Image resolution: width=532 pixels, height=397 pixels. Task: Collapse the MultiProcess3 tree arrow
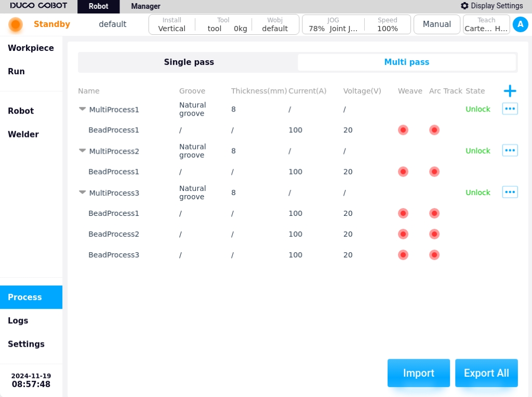pos(82,192)
